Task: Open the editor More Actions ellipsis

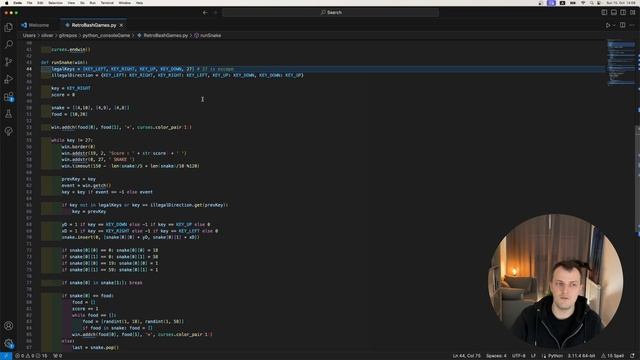Action: coord(632,25)
